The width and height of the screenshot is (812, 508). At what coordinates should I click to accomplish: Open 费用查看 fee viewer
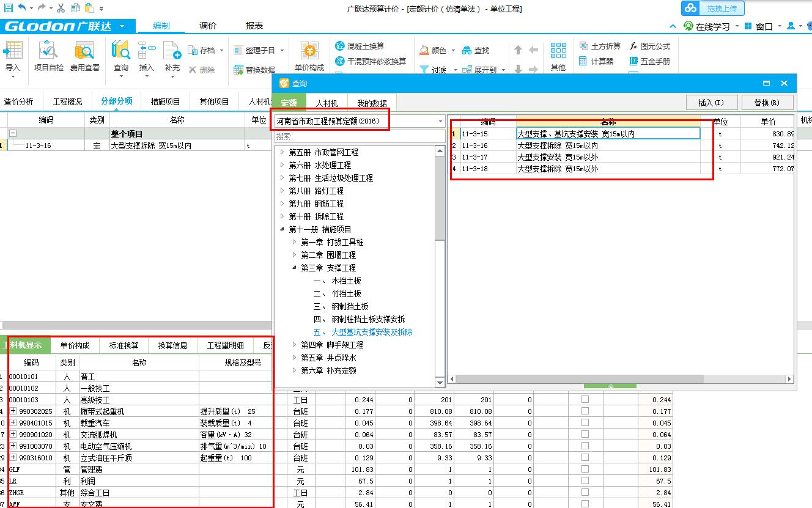84,57
